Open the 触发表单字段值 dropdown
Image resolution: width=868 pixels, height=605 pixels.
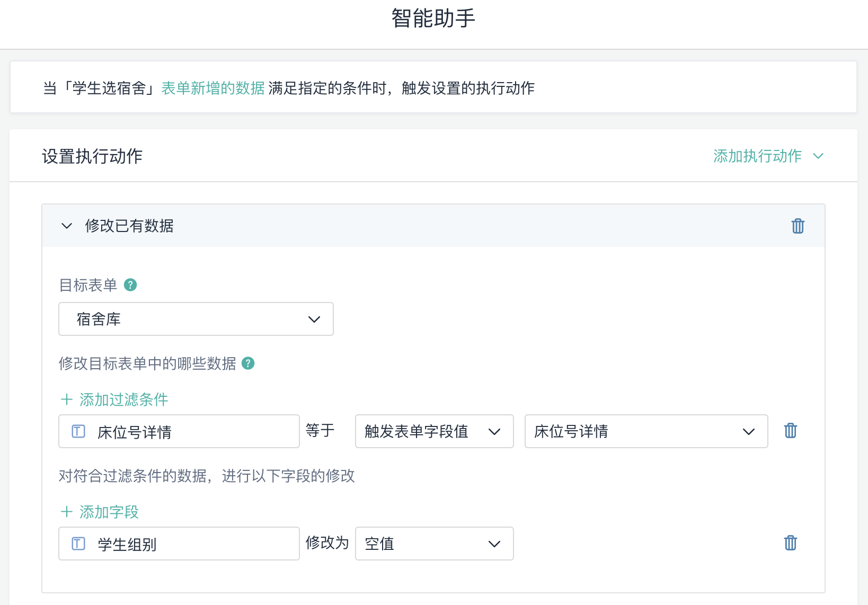[434, 431]
